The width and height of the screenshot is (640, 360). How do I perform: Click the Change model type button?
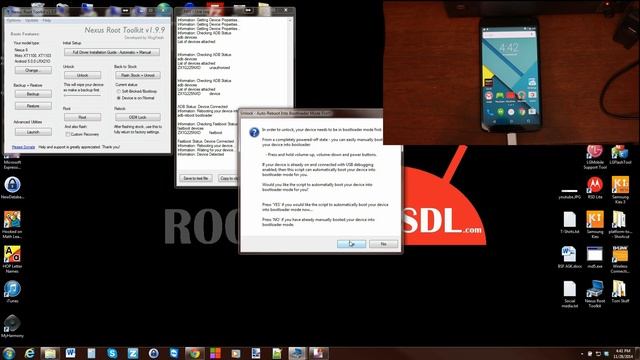click(x=33, y=70)
